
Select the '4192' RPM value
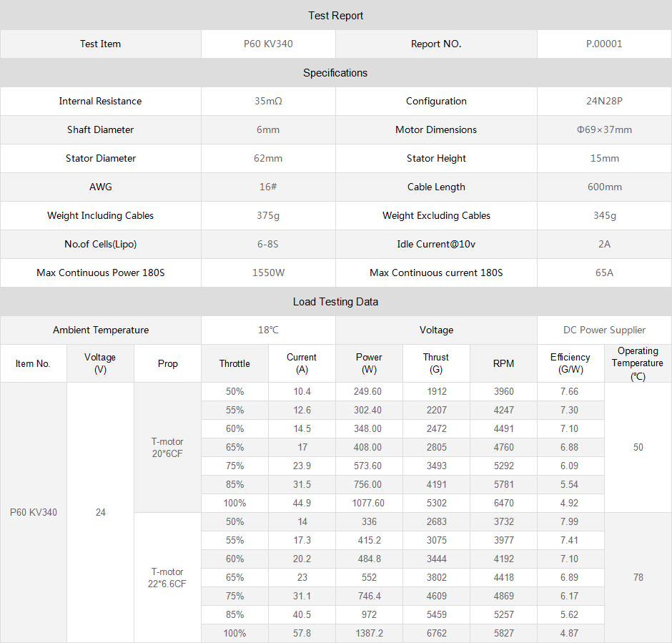pyautogui.click(x=503, y=559)
